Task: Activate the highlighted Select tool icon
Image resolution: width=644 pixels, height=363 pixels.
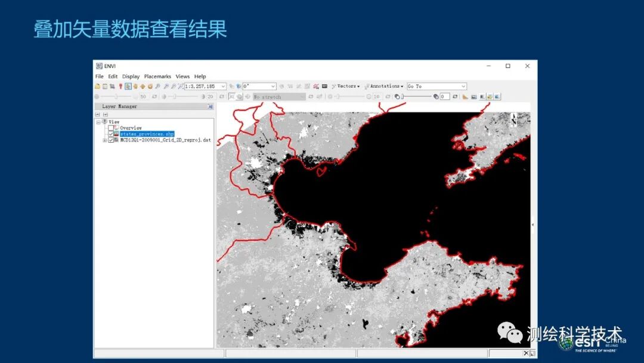Action: [128, 87]
